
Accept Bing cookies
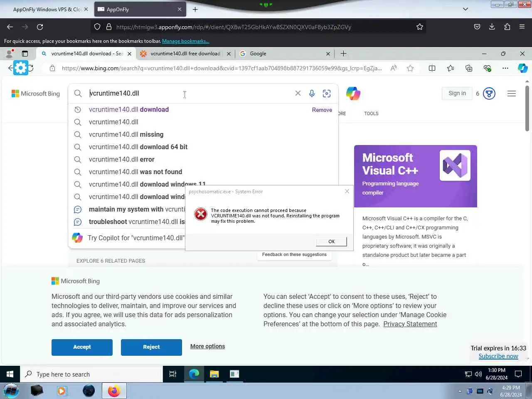pos(82,347)
